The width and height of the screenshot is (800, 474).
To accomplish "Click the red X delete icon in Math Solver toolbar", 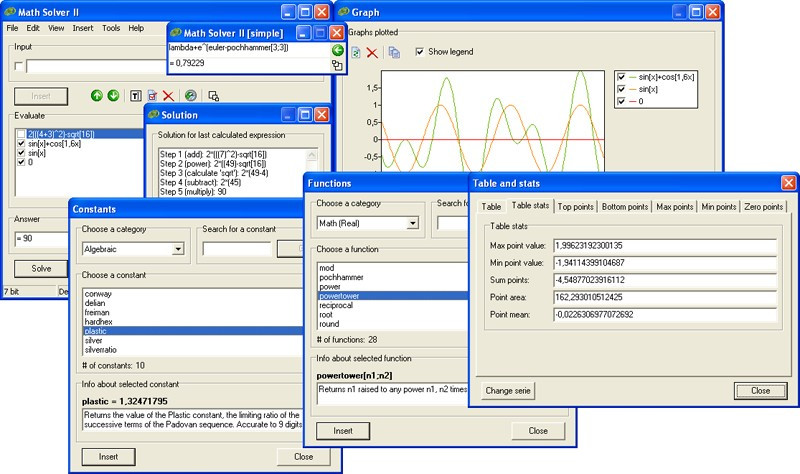I will [x=168, y=96].
